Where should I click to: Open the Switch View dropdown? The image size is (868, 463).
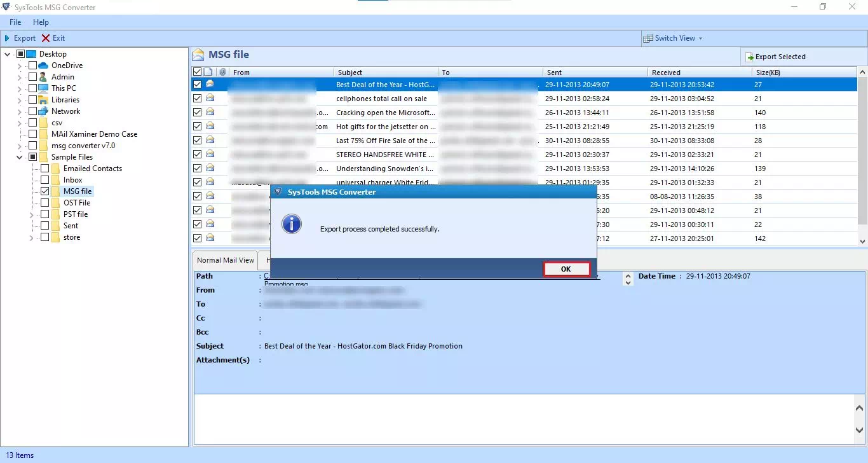pos(673,38)
